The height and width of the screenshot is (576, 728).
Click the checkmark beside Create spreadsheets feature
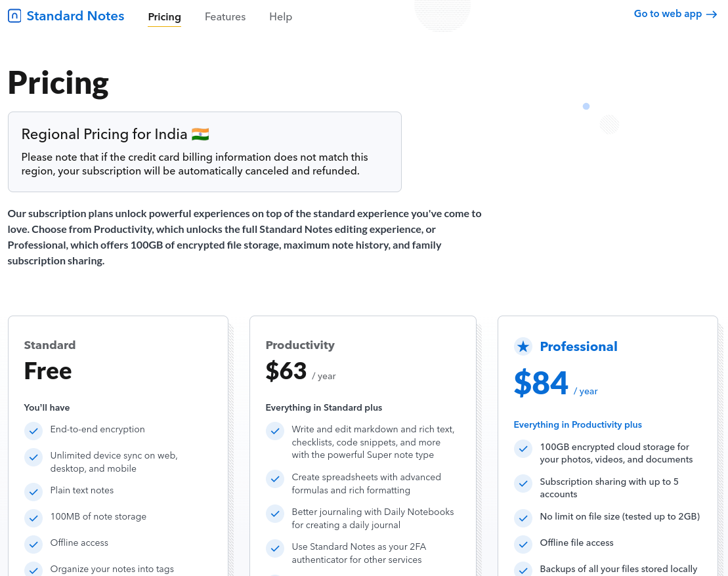(x=275, y=479)
